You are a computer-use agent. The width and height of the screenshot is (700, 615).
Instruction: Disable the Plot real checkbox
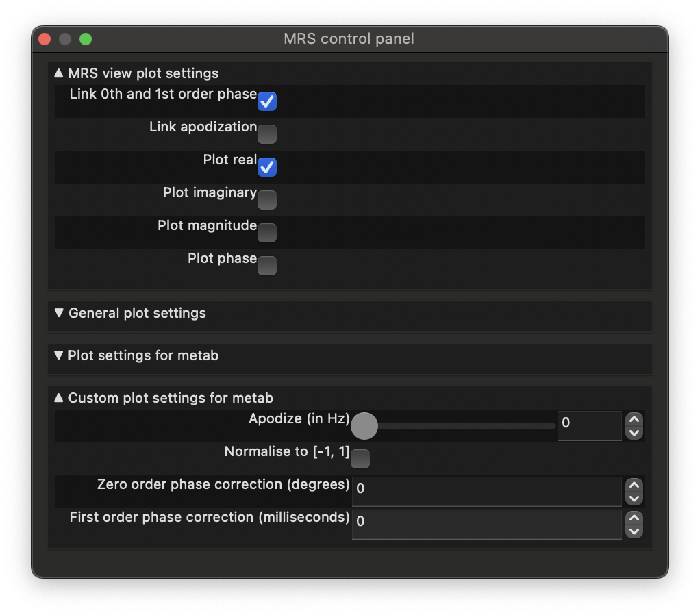[x=266, y=167]
